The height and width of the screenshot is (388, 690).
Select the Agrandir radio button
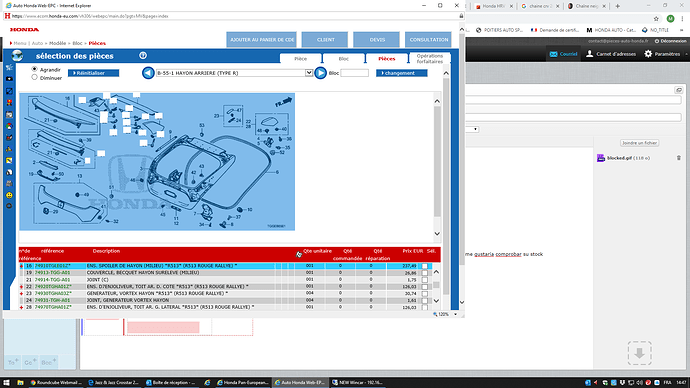tap(34, 69)
